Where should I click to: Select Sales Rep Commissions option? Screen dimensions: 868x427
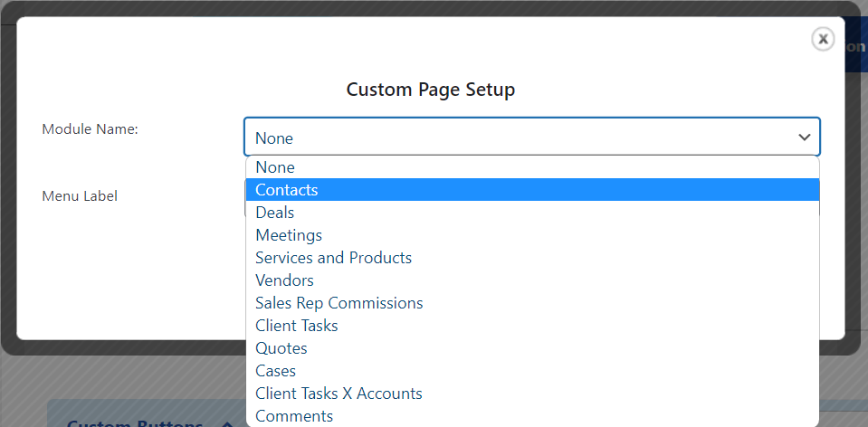coord(532,303)
